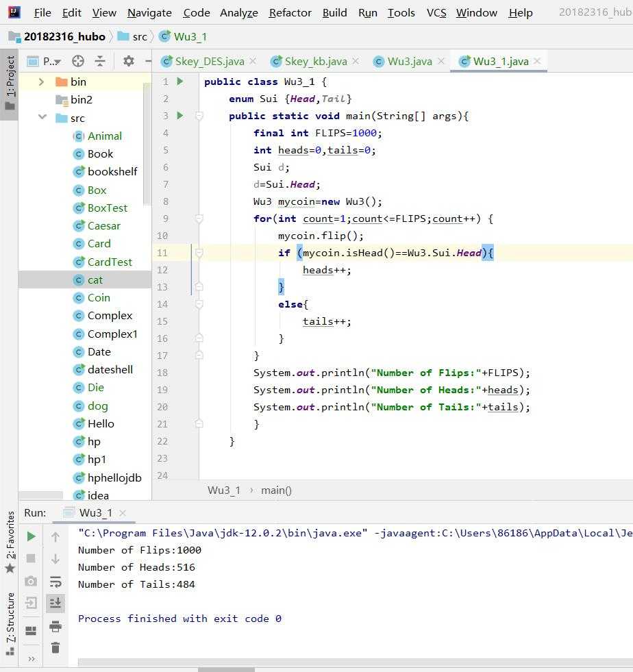Stop the running process
633x672 pixels.
pos(31,558)
